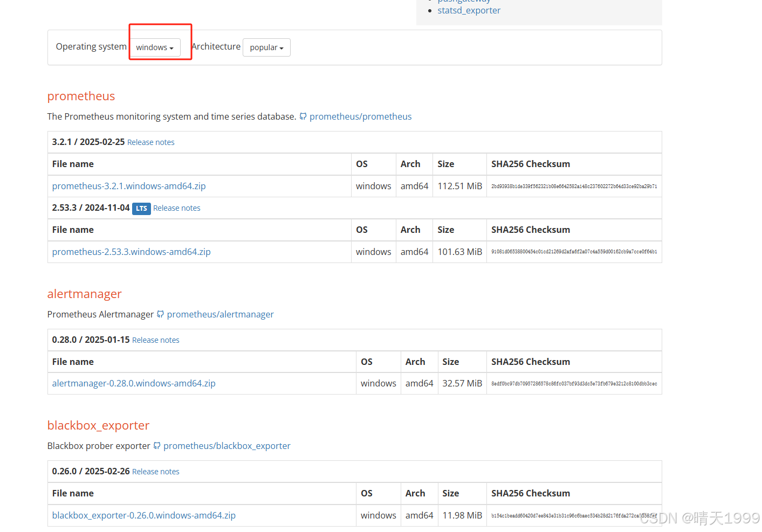This screenshot has width=762, height=532.
Task: Click the LTS badge next to version 2.53.3
Action: [141, 208]
